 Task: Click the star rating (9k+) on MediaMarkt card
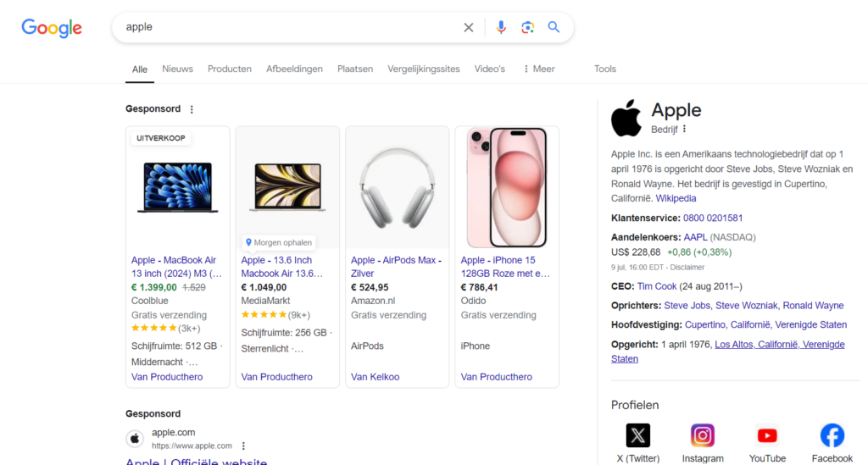[x=275, y=314]
